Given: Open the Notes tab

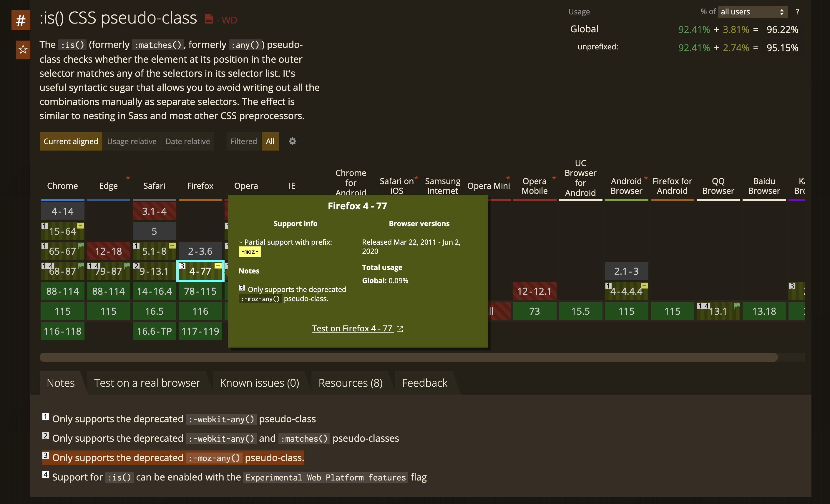Looking at the screenshot, I should (x=61, y=383).
